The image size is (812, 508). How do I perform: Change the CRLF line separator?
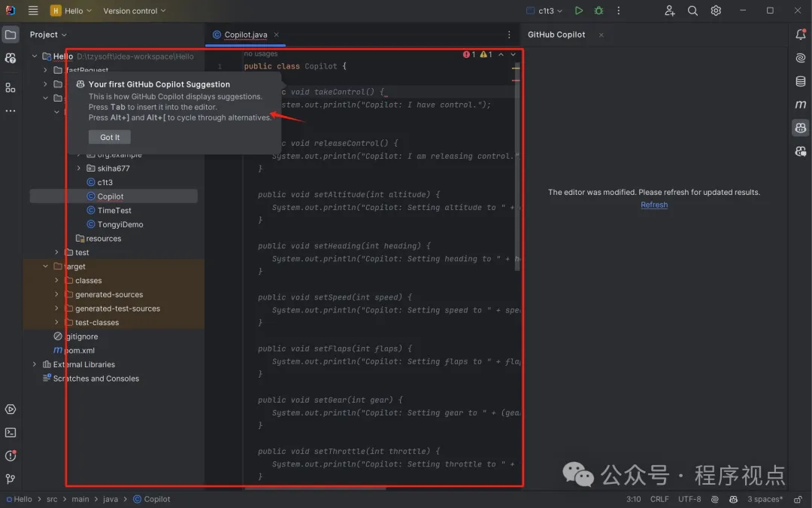point(659,499)
